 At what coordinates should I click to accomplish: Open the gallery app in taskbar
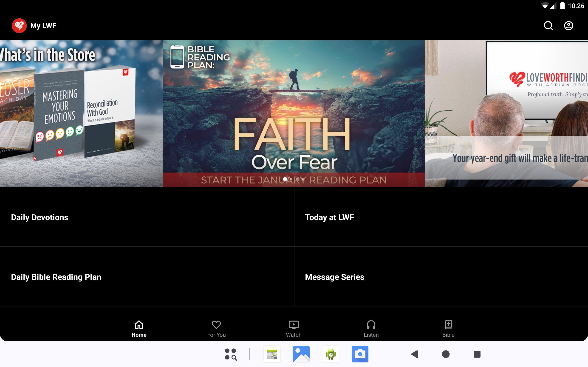(301, 354)
